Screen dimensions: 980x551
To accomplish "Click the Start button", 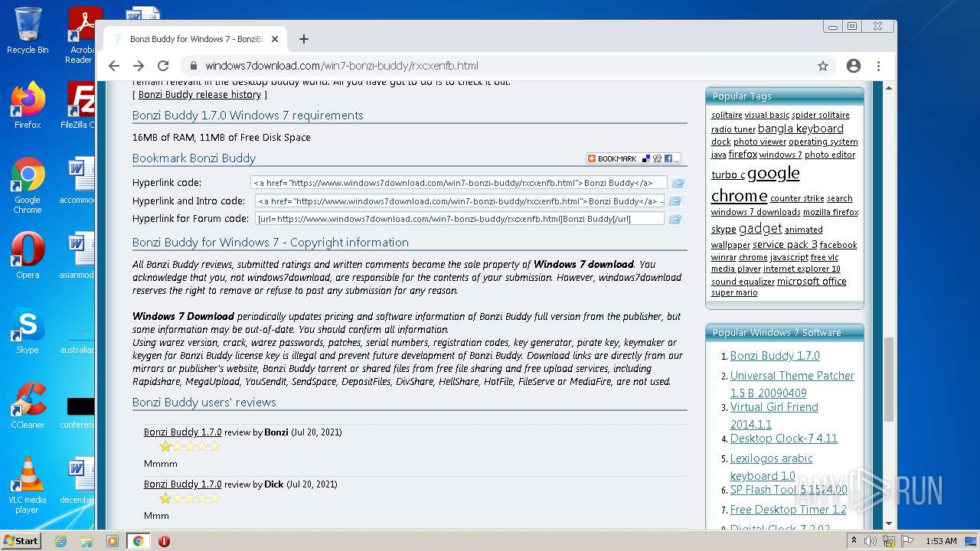I will tap(21, 540).
